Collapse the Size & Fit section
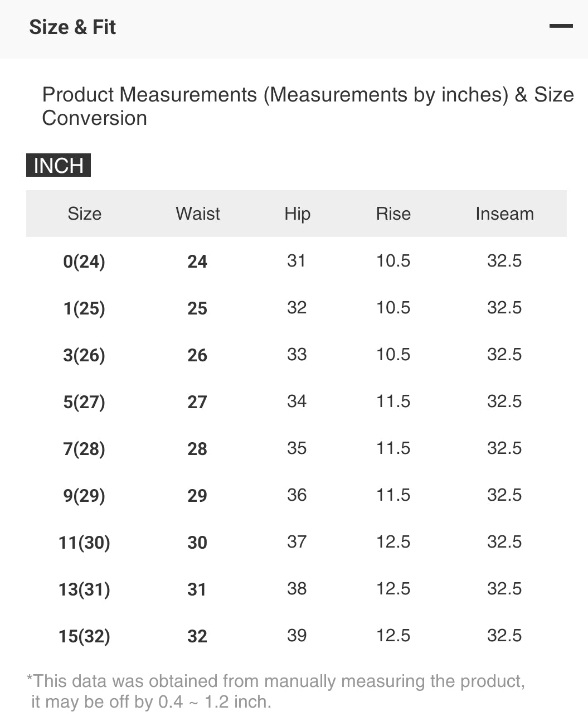Screen dimensions: 588x721 coord(562,25)
